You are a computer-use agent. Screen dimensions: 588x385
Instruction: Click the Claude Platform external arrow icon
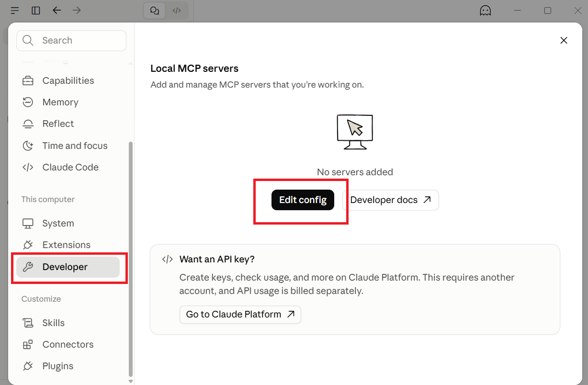point(291,315)
